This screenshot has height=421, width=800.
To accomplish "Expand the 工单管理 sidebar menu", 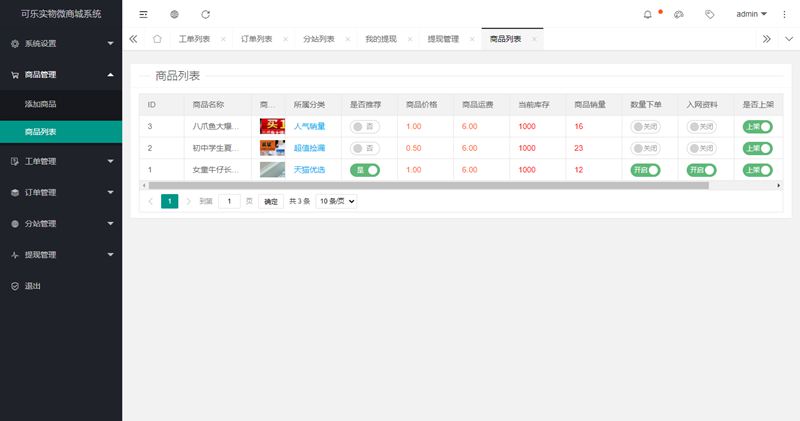I will pyautogui.click(x=61, y=161).
